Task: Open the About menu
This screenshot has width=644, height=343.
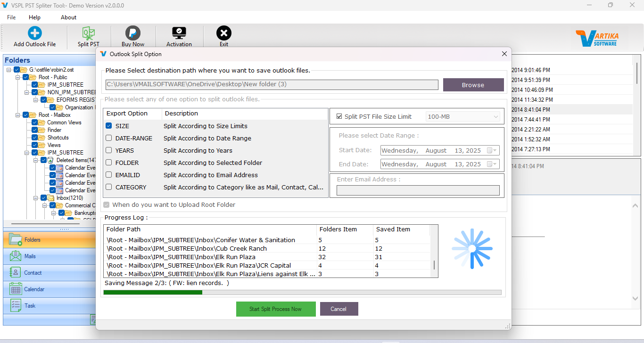Action: pos(68,17)
